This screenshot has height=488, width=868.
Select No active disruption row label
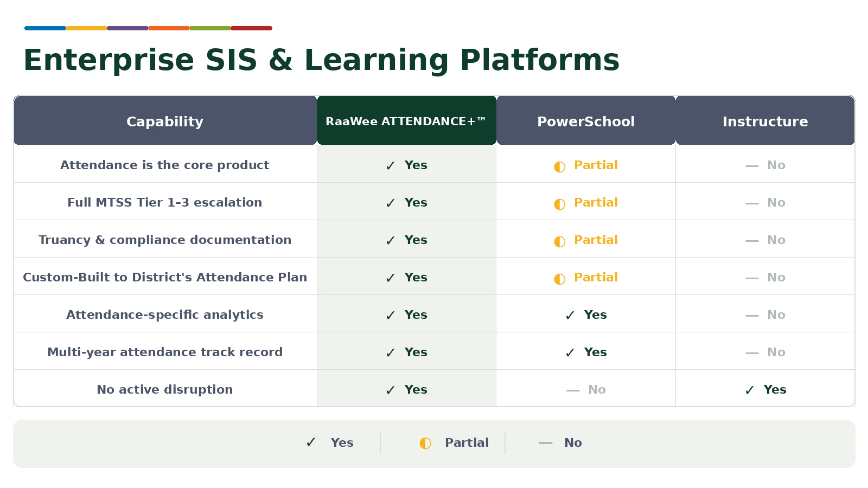coord(165,389)
